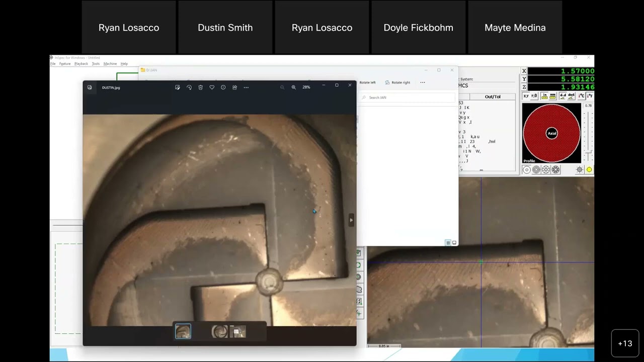The image size is (644, 362).
Task: Select the last filmstrip thumbnail
Action: [x=238, y=331]
